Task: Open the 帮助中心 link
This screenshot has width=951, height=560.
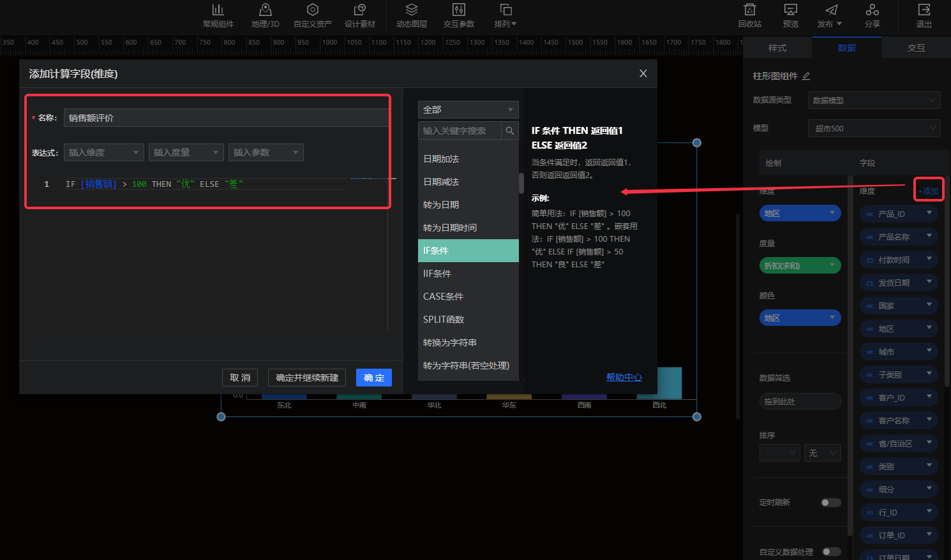Action: pos(624,377)
